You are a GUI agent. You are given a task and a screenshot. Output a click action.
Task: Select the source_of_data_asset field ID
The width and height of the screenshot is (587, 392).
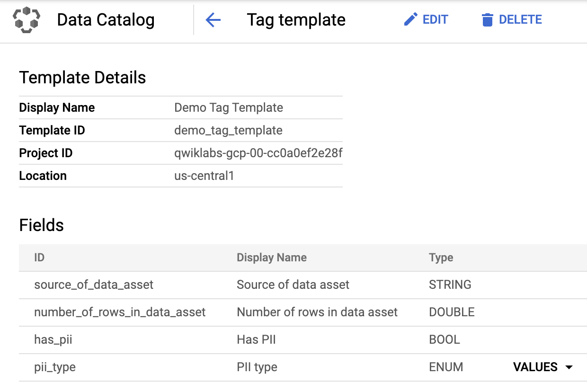[94, 285]
